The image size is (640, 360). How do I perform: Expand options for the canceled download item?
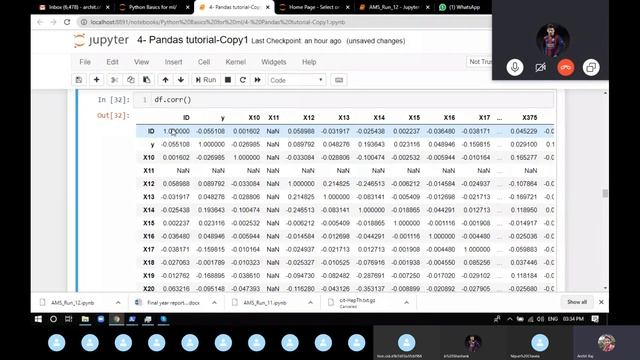(407, 302)
